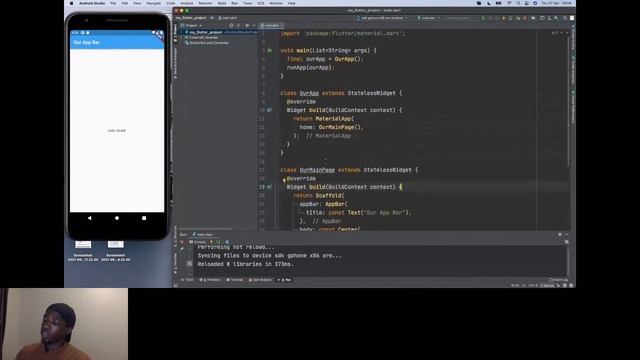Open Control Center from menu bar
640x360 pixels.
(x=527, y=3)
